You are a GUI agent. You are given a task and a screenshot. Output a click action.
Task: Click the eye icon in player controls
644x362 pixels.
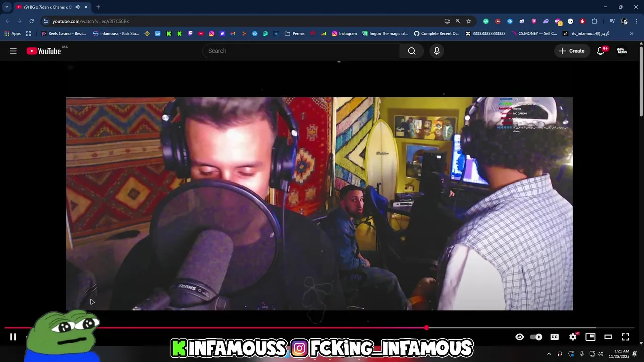(x=520, y=337)
